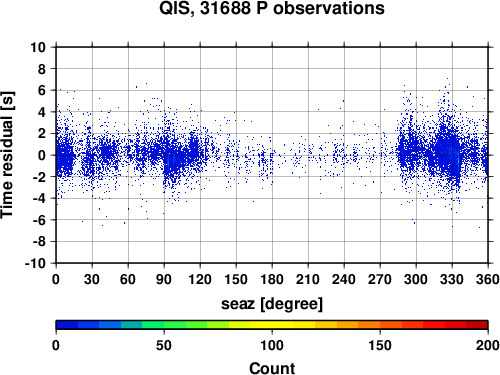Click the 'Count' colorbar label
Screen dimensions: 500x375
tap(272, 368)
